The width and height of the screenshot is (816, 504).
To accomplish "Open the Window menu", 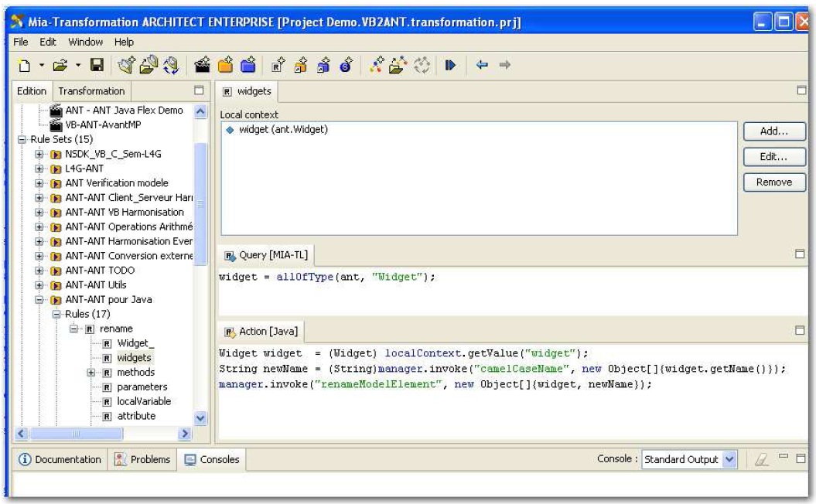I will click(x=85, y=42).
